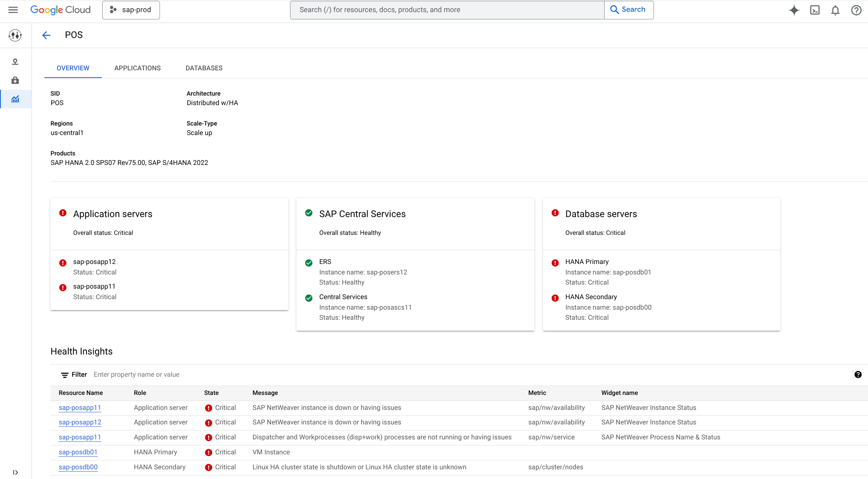Go back with the arrow next to POS
The height and width of the screenshot is (479, 868).
point(46,35)
